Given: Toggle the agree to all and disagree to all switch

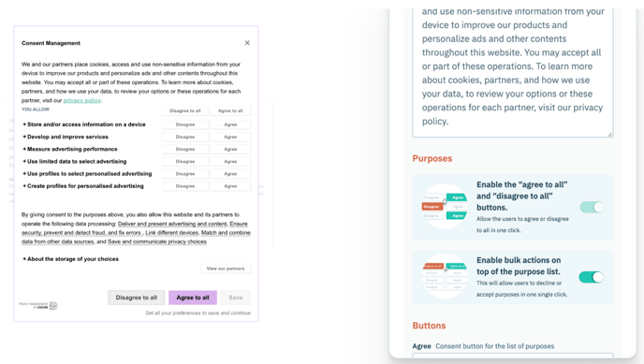Looking at the screenshot, I should [x=592, y=207].
